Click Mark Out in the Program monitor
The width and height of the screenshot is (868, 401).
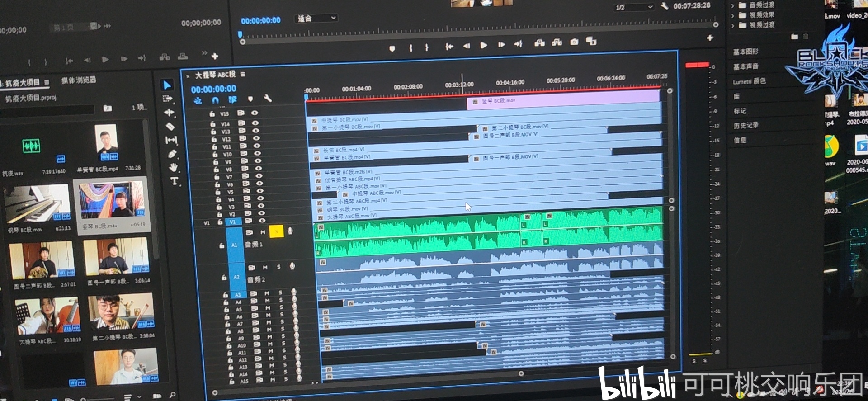426,47
